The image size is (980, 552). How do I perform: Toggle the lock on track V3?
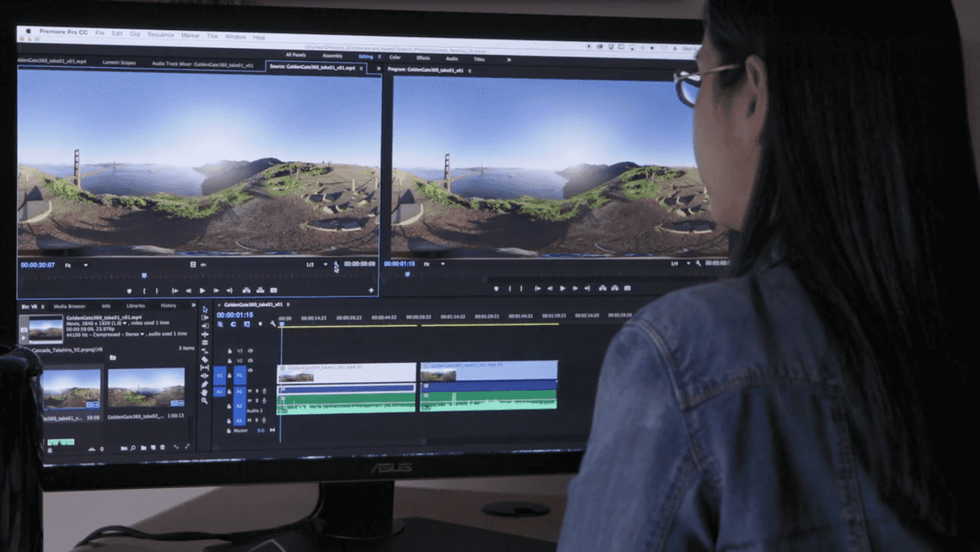[230, 351]
